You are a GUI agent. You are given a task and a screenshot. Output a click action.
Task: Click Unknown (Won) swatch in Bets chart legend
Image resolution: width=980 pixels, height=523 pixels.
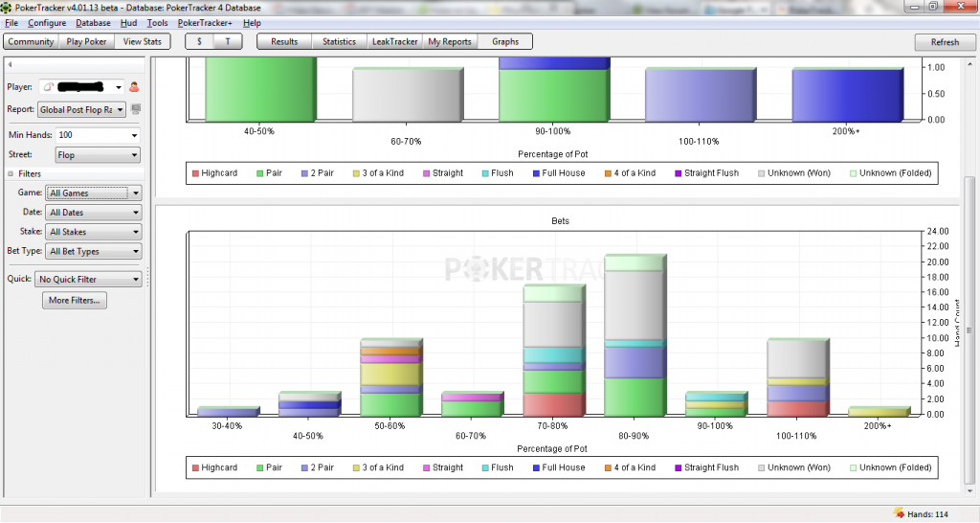[761, 468]
